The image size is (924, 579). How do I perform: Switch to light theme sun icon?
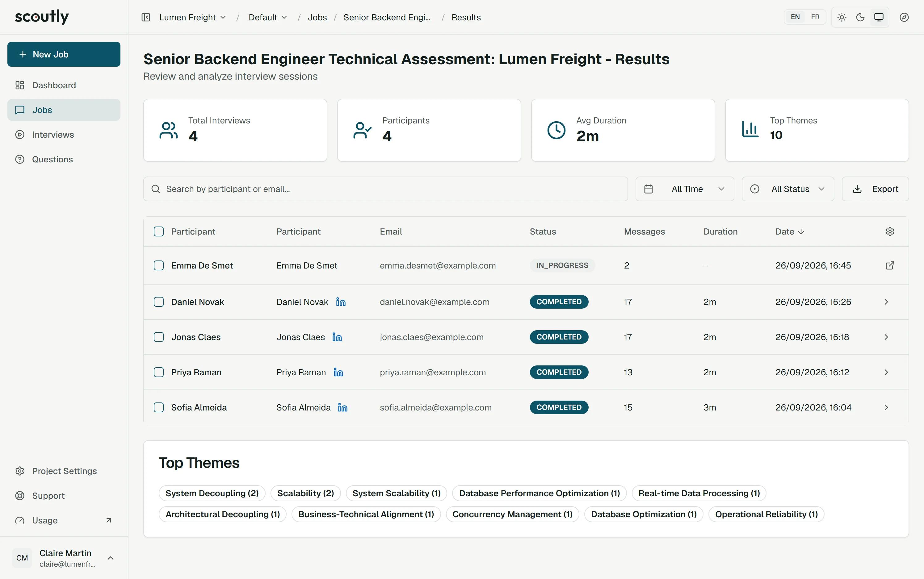pos(842,17)
